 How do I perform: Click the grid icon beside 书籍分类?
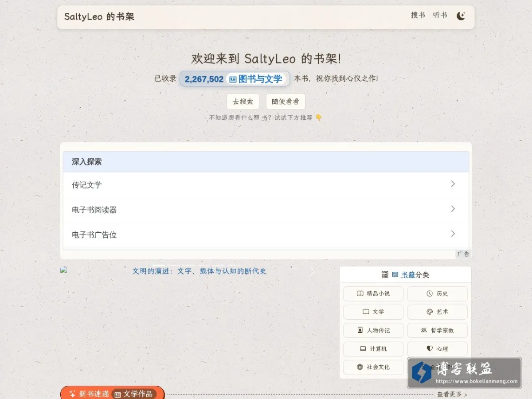pyautogui.click(x=385, y=275)
